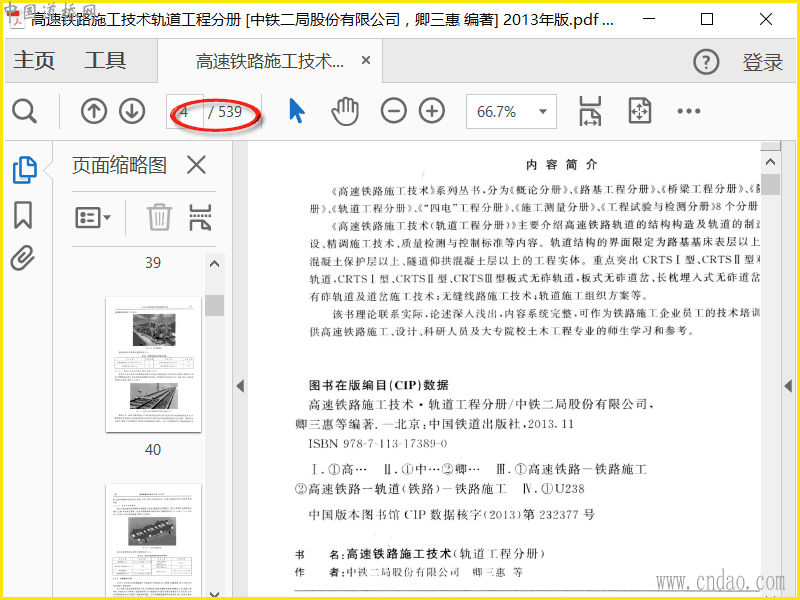
Task: Activate the hand pan tool
Action: pos(345,111)
